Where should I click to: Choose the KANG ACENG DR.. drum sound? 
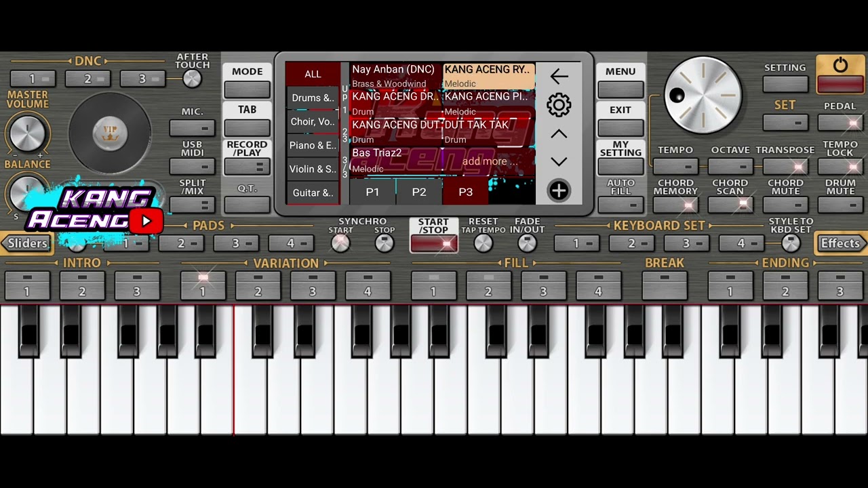coord(396,104)
